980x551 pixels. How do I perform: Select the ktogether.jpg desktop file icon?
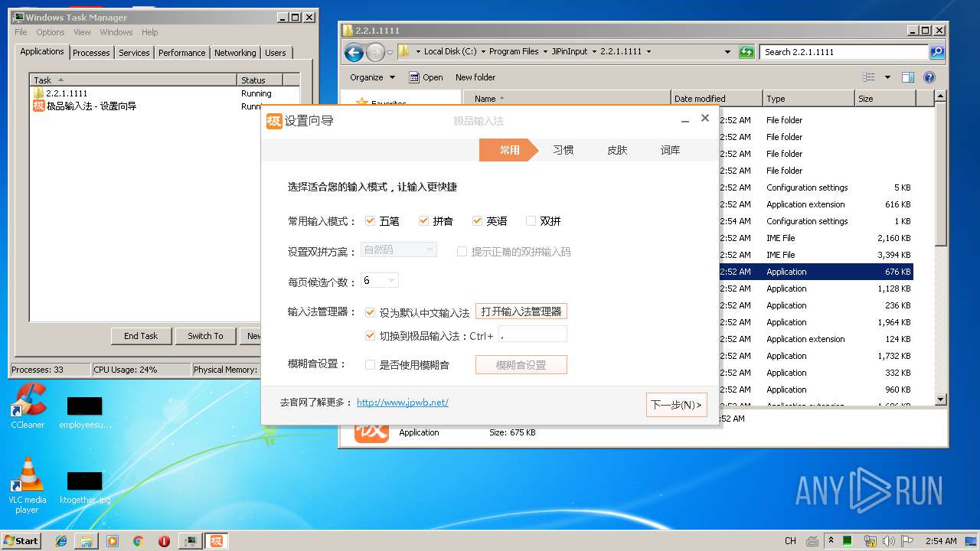pyautogui.click(x=85, y=487)
